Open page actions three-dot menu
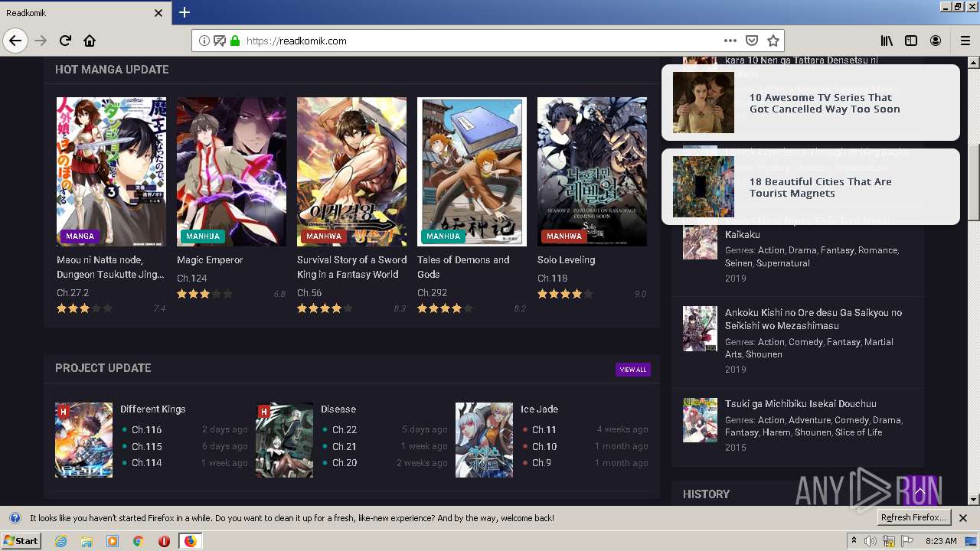The width and height of the screenshot is (980, 551). point(730,41)
